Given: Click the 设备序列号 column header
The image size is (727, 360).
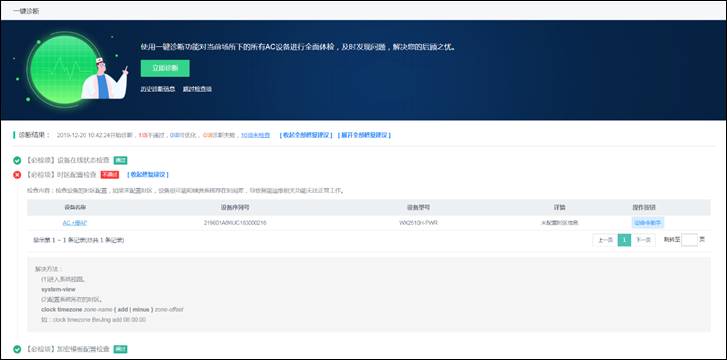Looking at the screenshot, I should (235, 207).
